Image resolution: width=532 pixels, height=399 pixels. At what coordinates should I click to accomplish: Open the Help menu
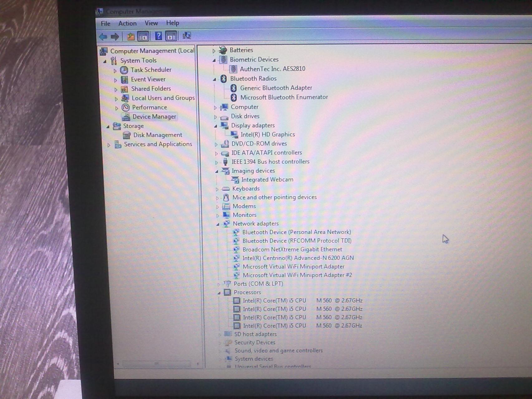172,23
